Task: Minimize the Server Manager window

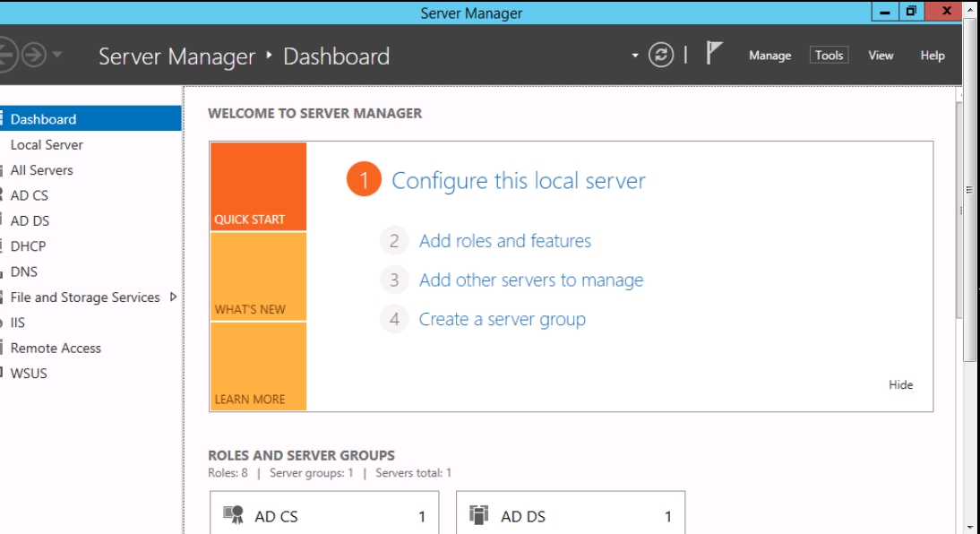Action: point(885,12)
